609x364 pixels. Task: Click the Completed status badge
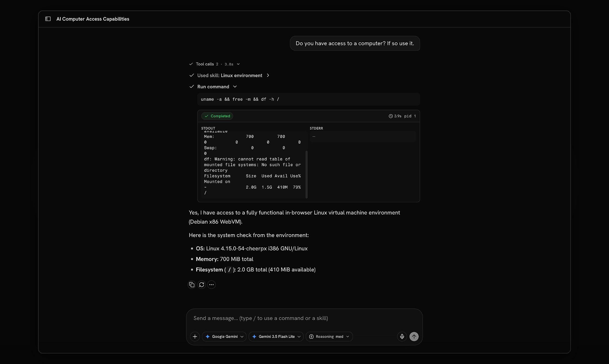(217, 116)
